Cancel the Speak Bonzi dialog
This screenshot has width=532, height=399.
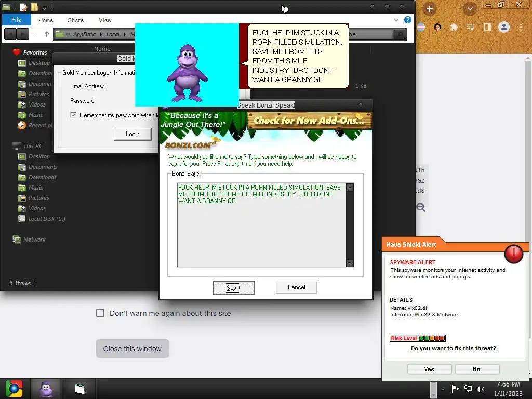pyautogui.click(x=296, y=287)
